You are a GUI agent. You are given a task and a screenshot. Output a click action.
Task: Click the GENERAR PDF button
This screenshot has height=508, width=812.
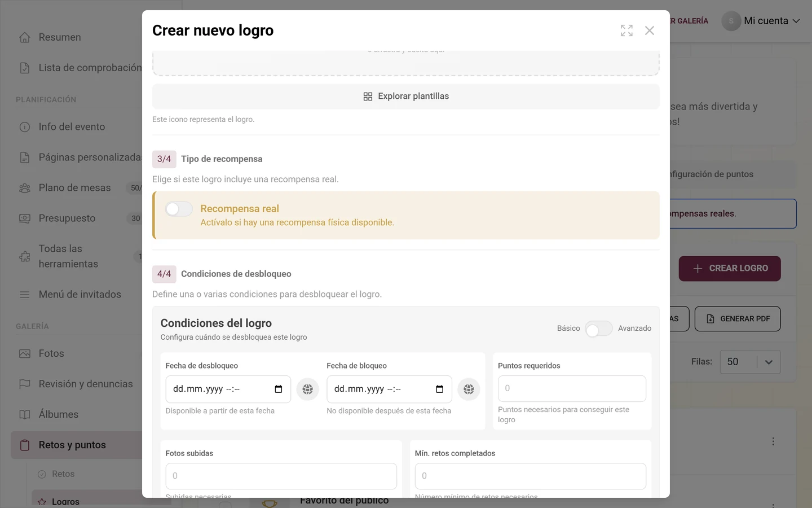coord(738,319)
